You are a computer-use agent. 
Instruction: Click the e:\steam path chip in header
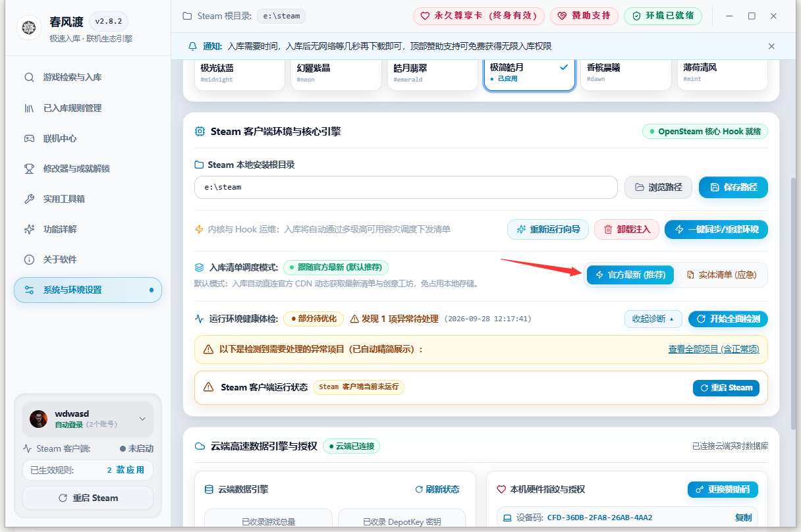coord(282,16)
